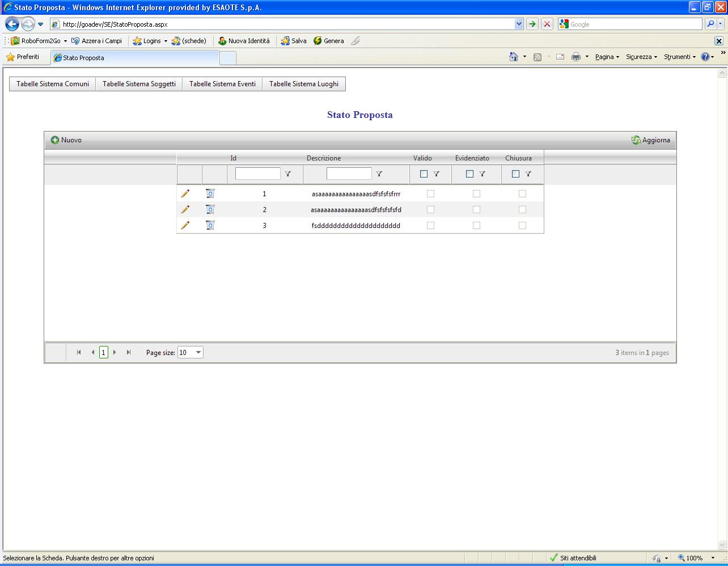Open the Logins dropdown

[166, 41]
